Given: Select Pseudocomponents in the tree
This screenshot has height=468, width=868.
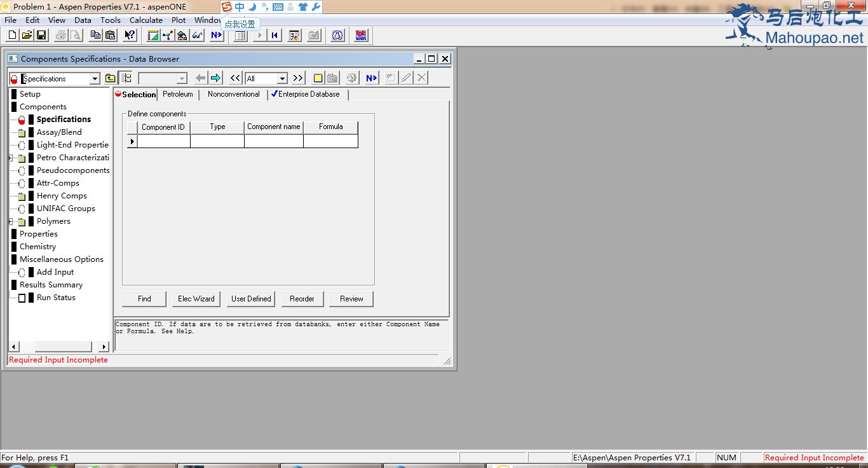Looking at the screenshot, I should pyautogui.click(x=73, y=170).
